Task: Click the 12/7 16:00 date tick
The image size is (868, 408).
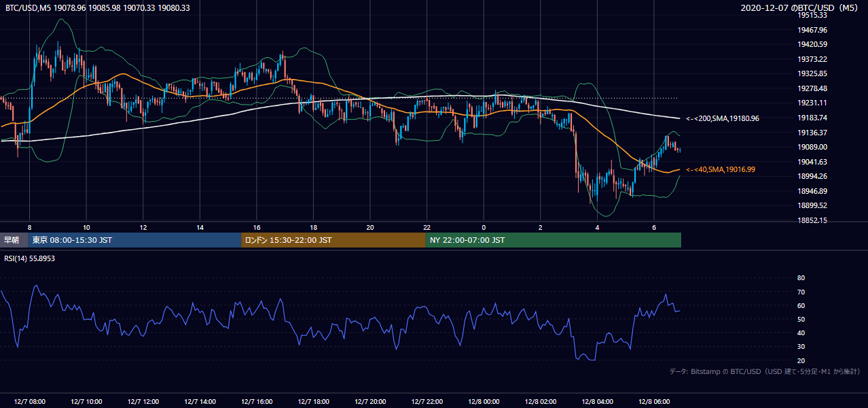Action: click(257, 402)
